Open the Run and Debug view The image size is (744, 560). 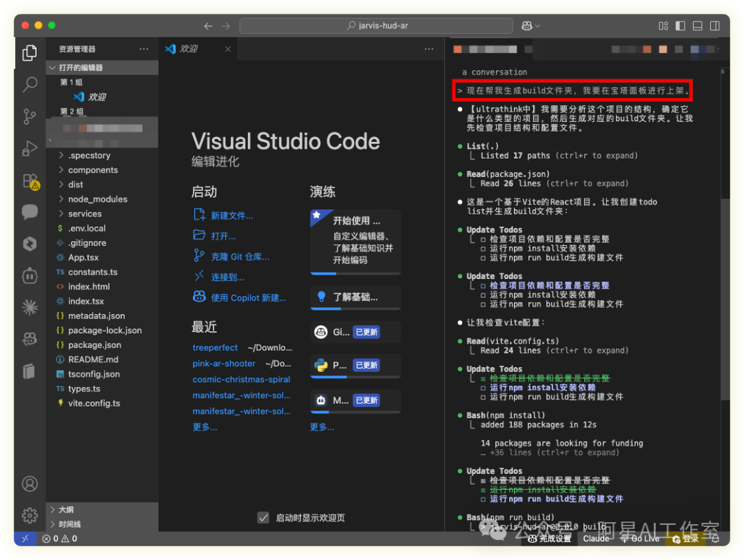coord(30,148)
